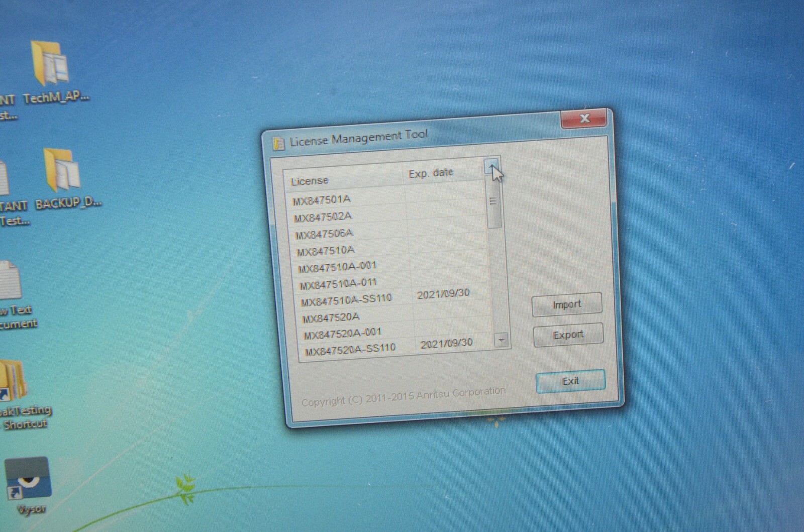Click the scrollbar down arrow in license list
The height and width of the screenshot is (532, 804).
point(501,340)
